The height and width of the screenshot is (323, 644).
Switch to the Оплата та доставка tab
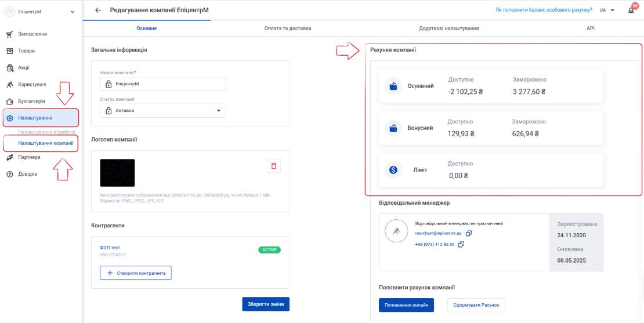tap(288, 28)
